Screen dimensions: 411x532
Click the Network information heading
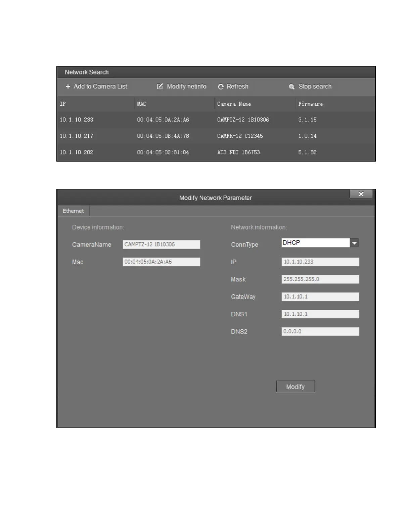259,227
